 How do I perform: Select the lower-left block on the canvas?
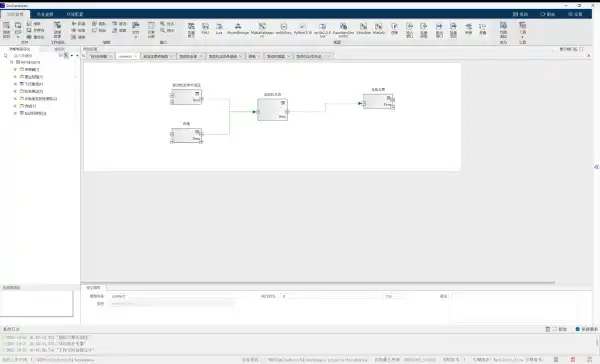click(187, 135)
